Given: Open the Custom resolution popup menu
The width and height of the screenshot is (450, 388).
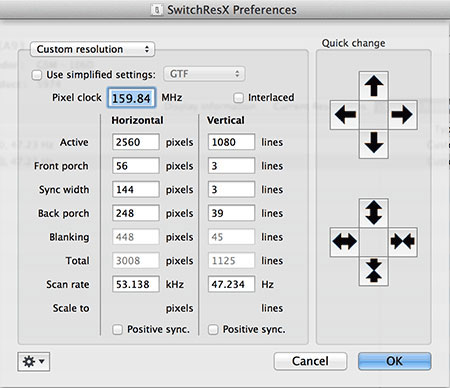Looking at the screenshot, I should pos(92,49).
